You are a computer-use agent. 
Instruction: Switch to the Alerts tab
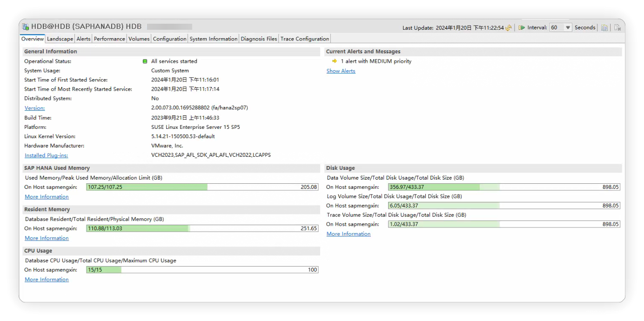coord(84,39)
